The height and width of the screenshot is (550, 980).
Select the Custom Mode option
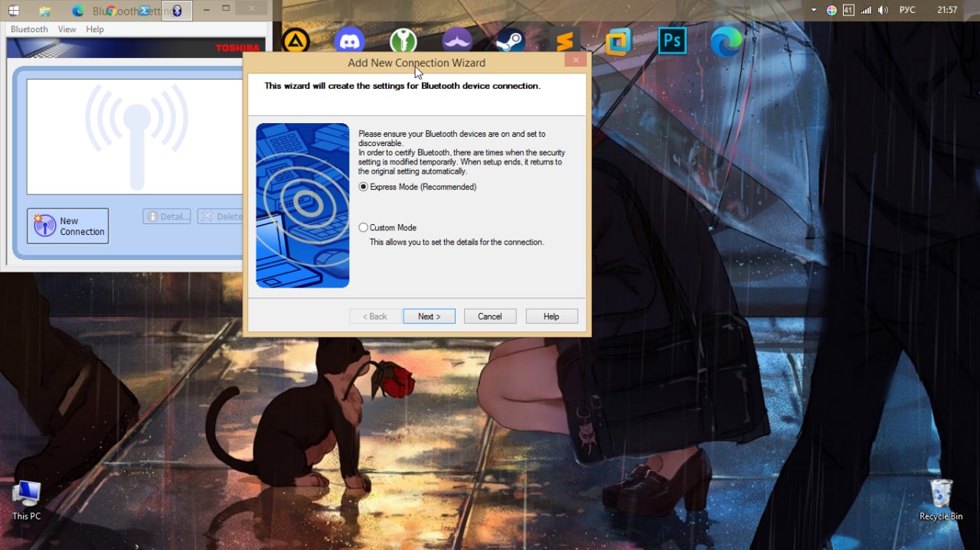tap(387, 227)
